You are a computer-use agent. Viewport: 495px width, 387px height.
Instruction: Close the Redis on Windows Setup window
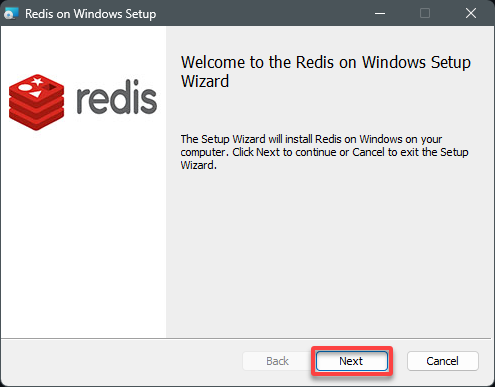tap(471, 14)
